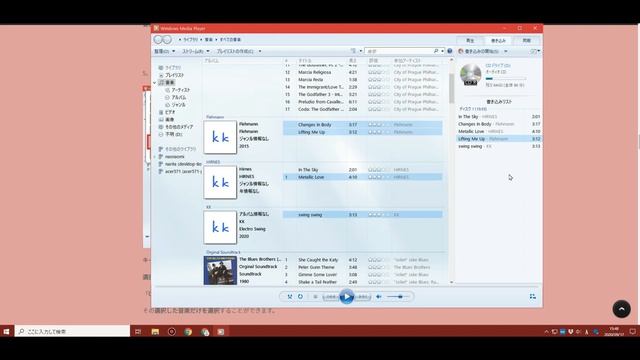This screenshot has height=360, width=640.
Task: Go back with the navigation back arrow
Action: coord(158,40)
